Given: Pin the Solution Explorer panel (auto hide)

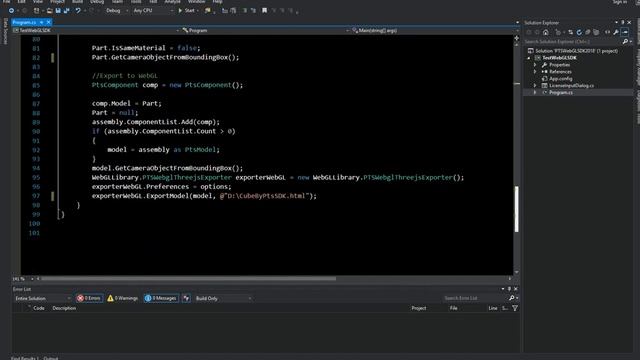Looking at the screenshot, I should coord(623,22).
